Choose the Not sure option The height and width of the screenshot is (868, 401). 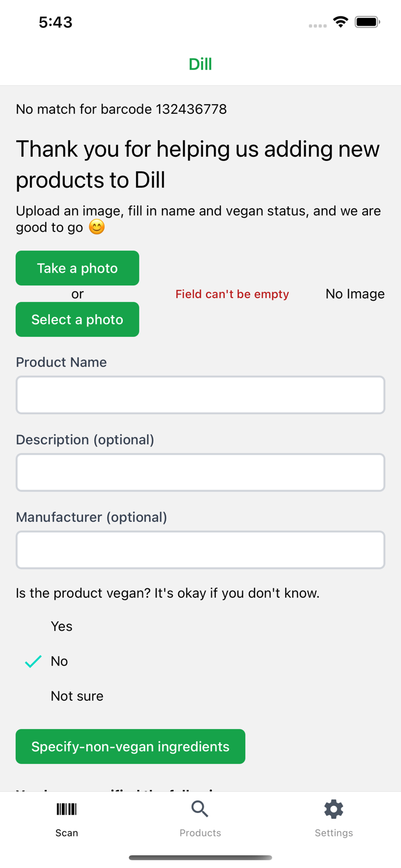tap(77, 696)
